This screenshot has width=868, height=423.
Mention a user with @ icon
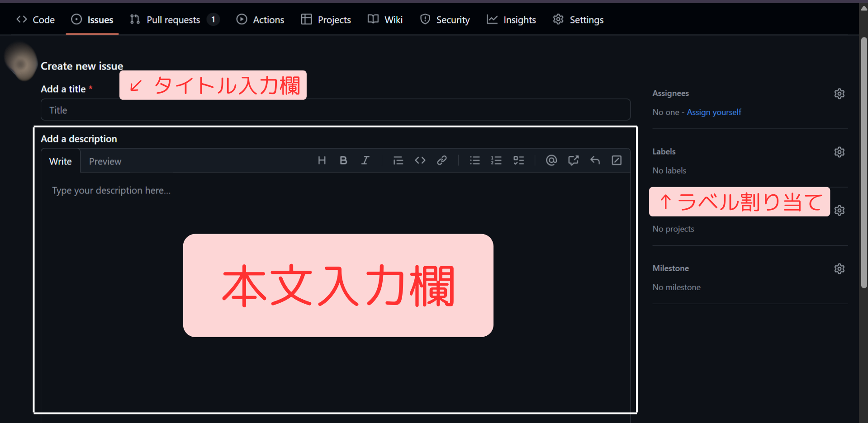551,160
